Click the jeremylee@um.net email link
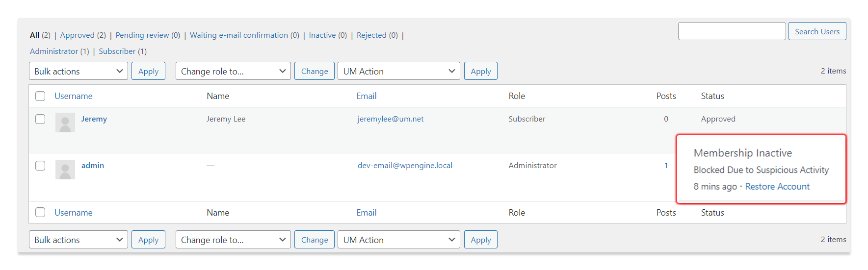Screen dimensions: 868x270 (x=391, y=119)
